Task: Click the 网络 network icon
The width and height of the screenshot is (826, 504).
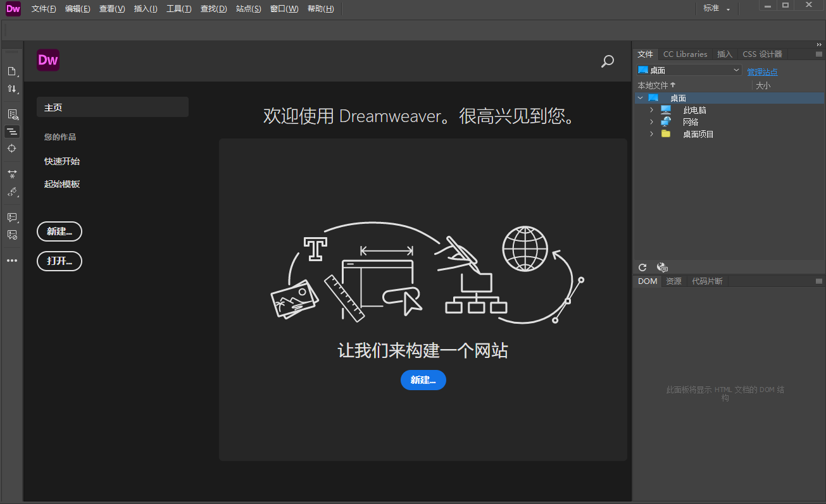Action: [x=666, y=121]
